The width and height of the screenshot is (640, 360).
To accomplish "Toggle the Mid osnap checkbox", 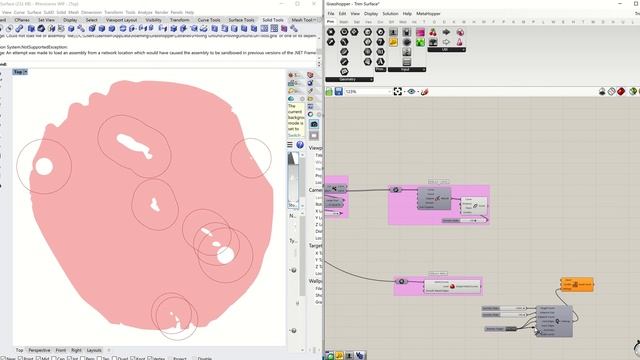I will click(38, 358).
